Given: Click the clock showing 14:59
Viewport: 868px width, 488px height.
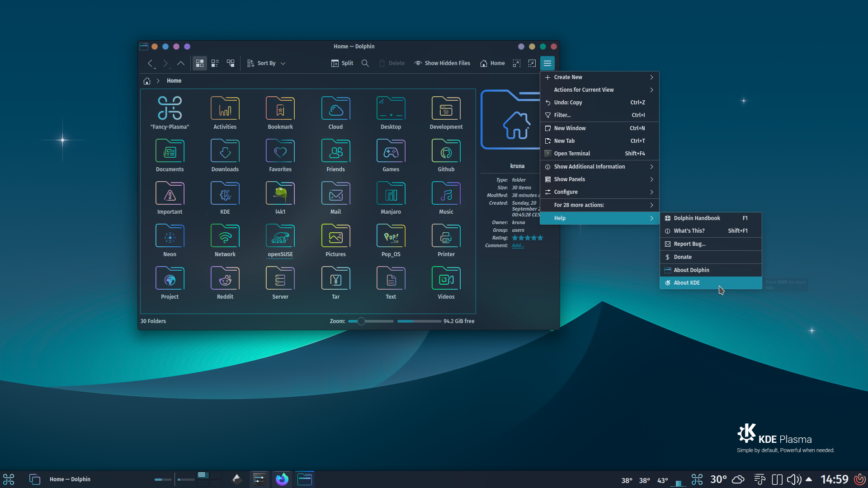Looking at the screenshot, I should (834, 479).
